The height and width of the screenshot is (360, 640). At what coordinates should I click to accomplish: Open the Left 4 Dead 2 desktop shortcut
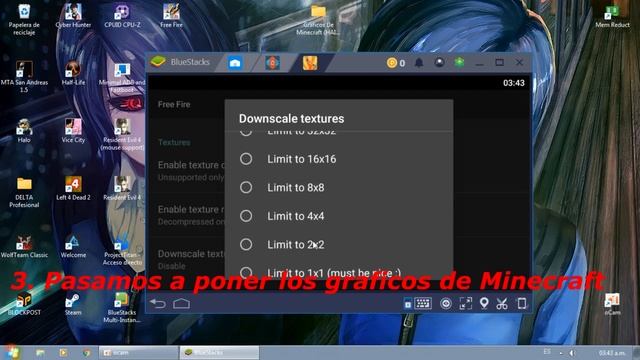(x=73, y=188)
